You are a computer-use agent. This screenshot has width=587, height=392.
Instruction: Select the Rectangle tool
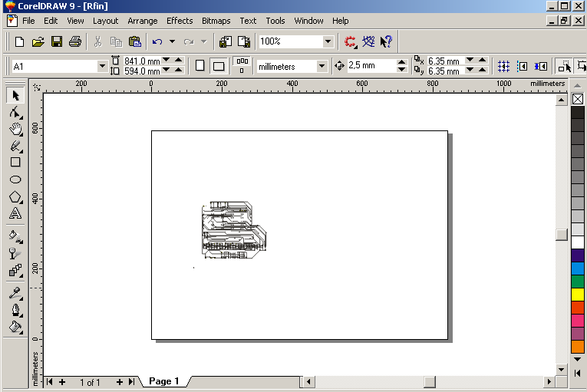point(15,162)
